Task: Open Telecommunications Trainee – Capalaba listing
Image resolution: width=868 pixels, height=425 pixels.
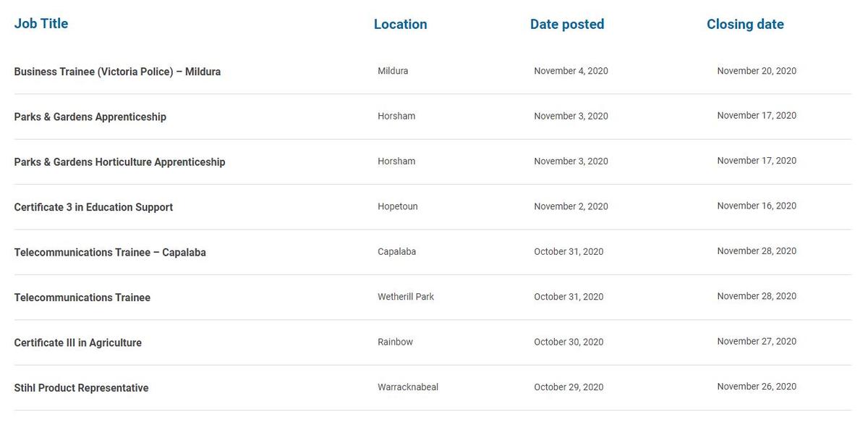Action: click(x=110, y=253)
